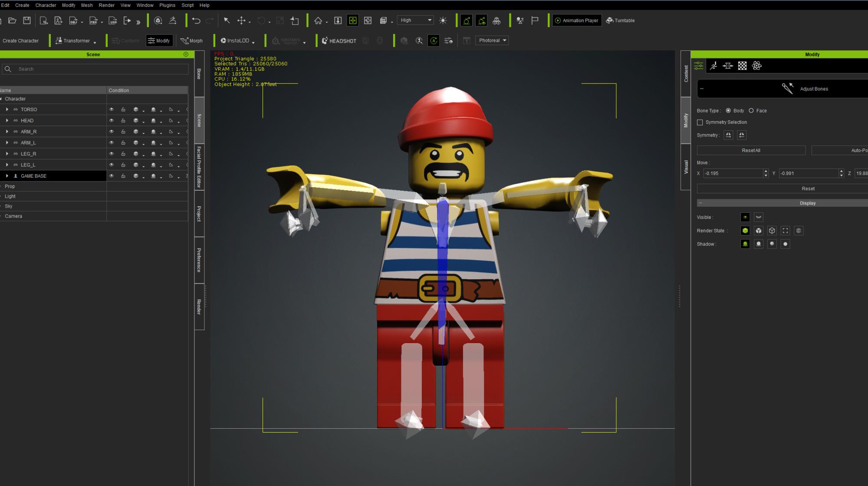Image resolution: width=868 pixels, height=486 pixels.
Task: Set Render State to wireframe cube
Action: click(772, 231)
